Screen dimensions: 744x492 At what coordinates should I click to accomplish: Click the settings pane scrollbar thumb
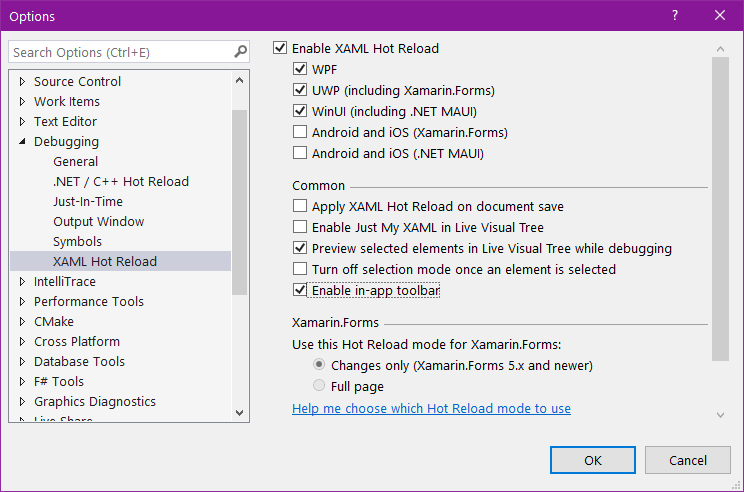click(x=720, y=209)
